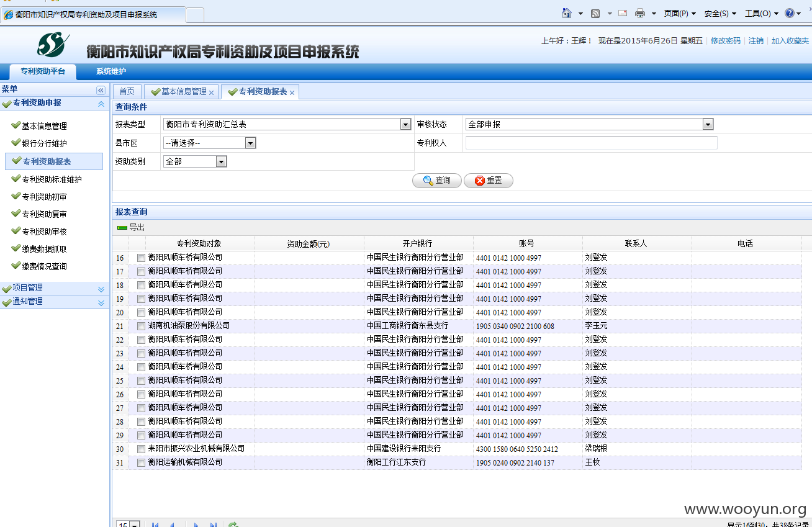Select 专利资助报表 in sidebar

click(x=54, y=161)
